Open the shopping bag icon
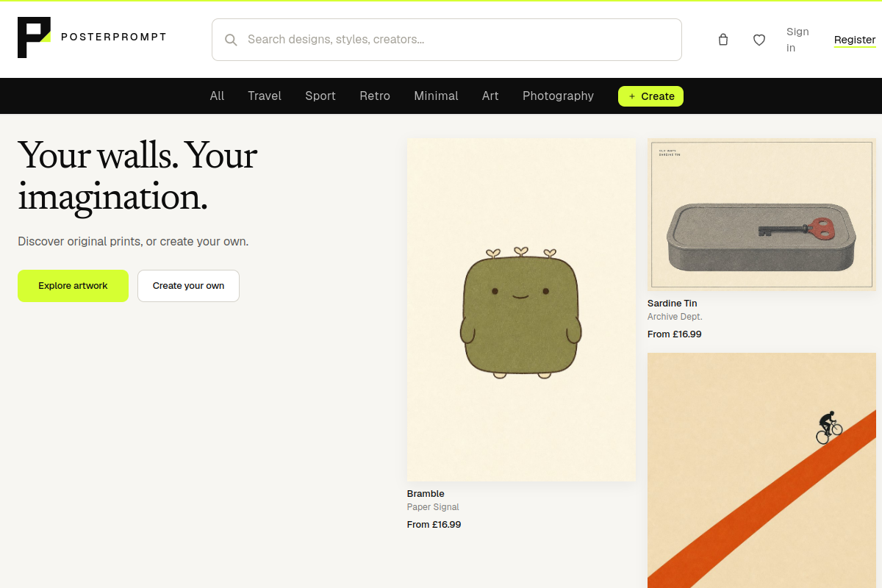 pos(723,40)
